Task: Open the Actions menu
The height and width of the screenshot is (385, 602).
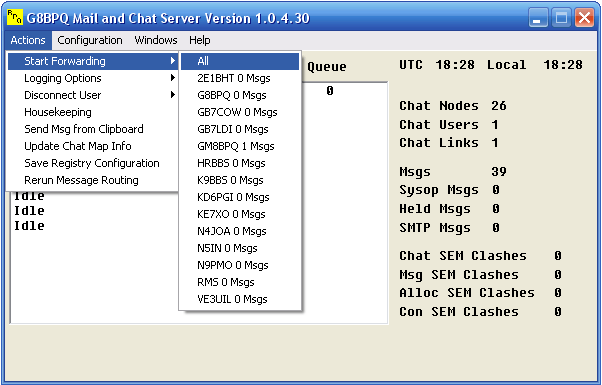Action: coord(28,40)
